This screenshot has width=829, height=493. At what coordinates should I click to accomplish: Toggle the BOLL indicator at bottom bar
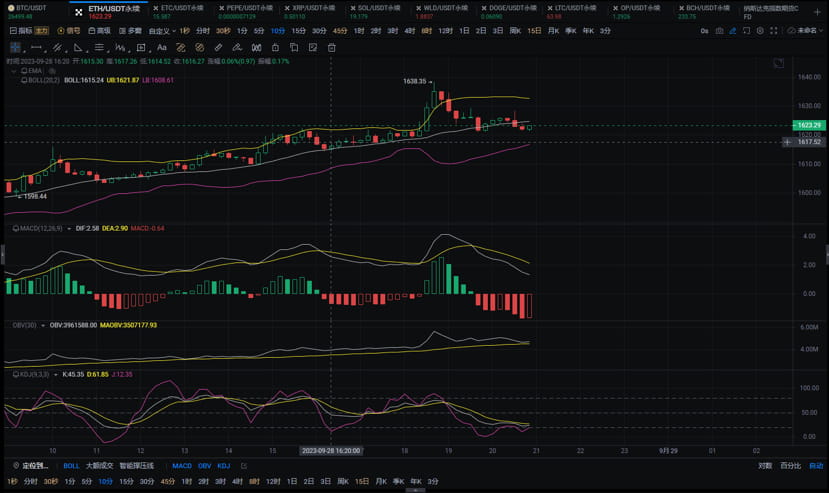click(71, 466)
